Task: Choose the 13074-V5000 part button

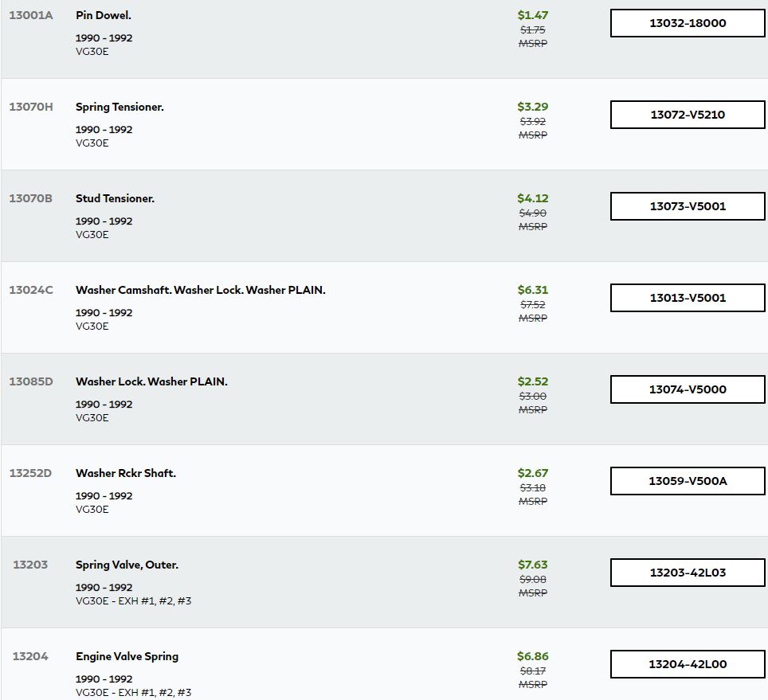Action: [x=688, y=389]
